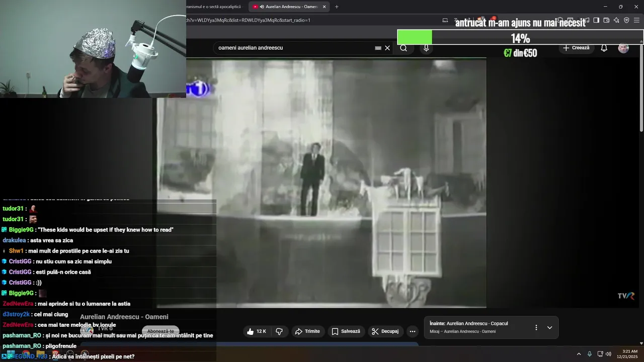The height and width of the screenshot is (362, 644).
Task: Open the YouTube account avatar menu
Action: pos(623,48)
